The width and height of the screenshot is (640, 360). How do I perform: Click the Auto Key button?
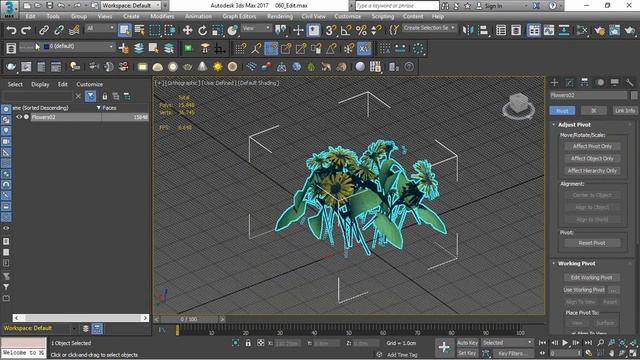(467, 343)
